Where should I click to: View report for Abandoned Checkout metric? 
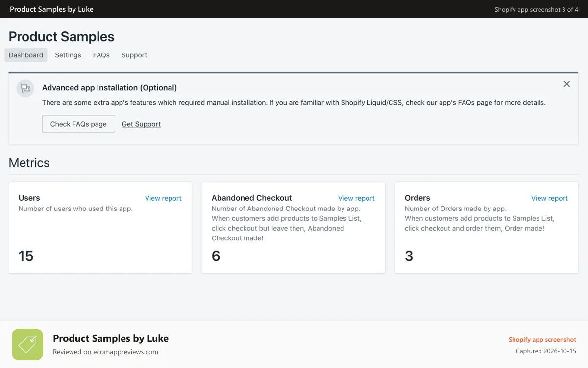356,198
